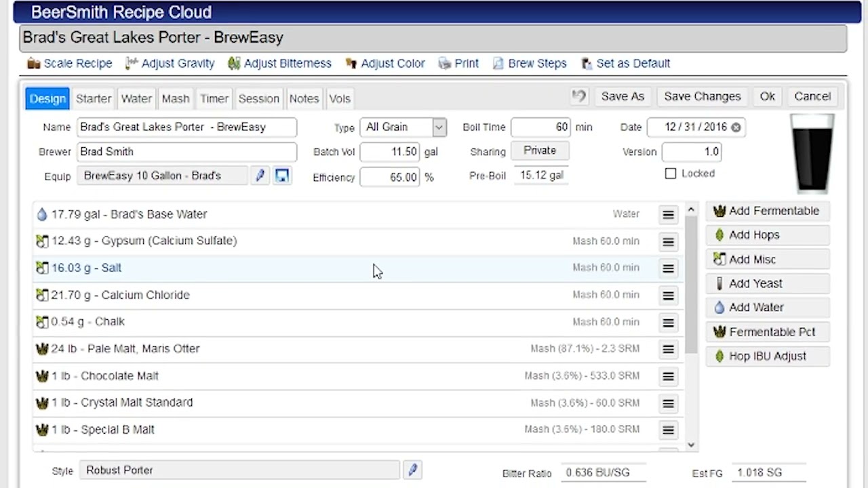Click the Private sharing button
Image resolution: width=868 pixels, height=488 pixels.
(540, 150)
